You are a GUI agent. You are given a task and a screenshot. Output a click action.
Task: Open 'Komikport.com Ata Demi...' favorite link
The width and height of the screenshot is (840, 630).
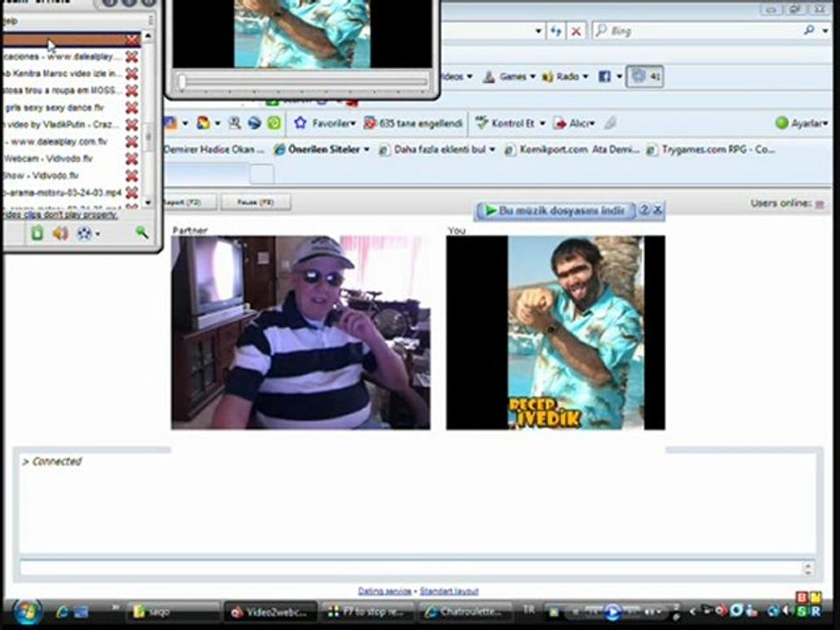(x=572, y=150)
